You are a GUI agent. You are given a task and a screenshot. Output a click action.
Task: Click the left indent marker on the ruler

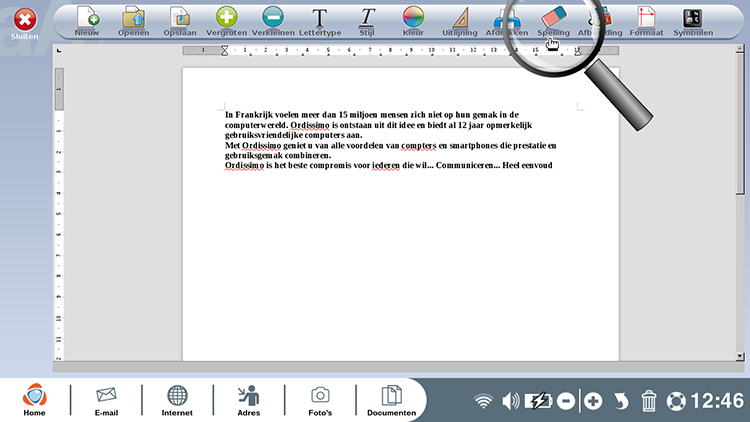(x=224, y=50)
